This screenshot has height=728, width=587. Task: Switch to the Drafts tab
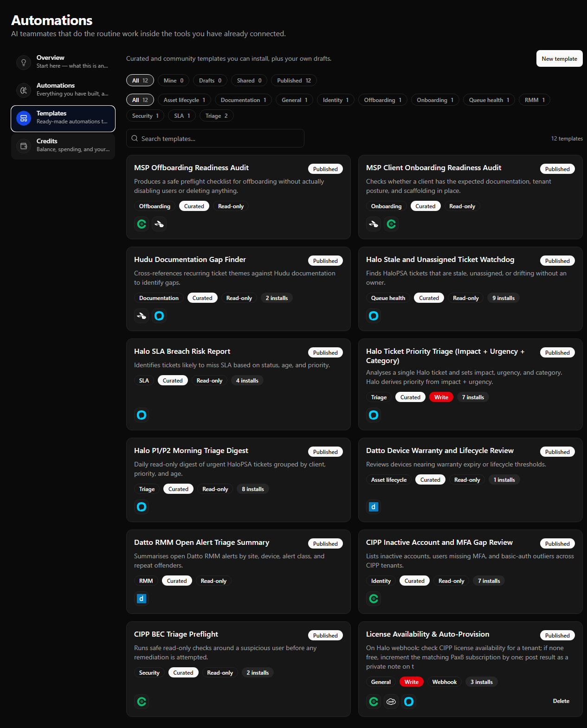click(210, 80)
